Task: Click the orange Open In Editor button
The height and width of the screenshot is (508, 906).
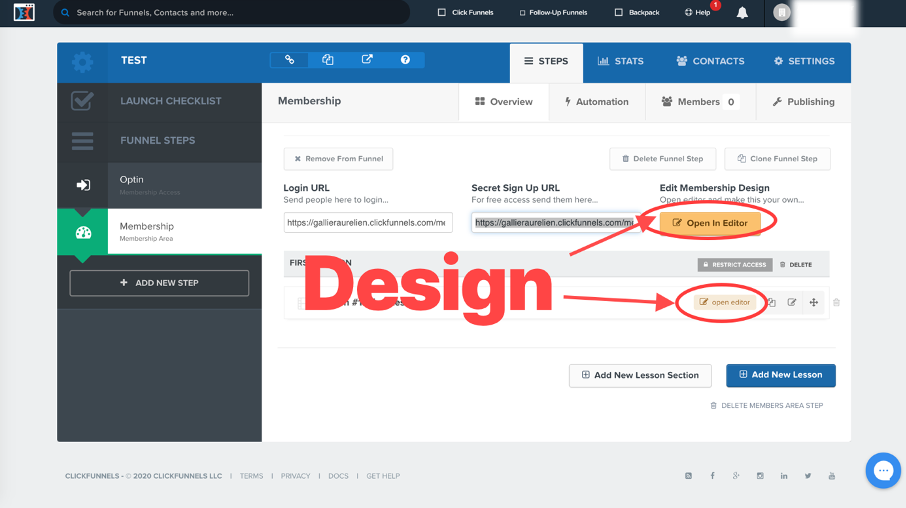Action: click(x=710, y=223)
